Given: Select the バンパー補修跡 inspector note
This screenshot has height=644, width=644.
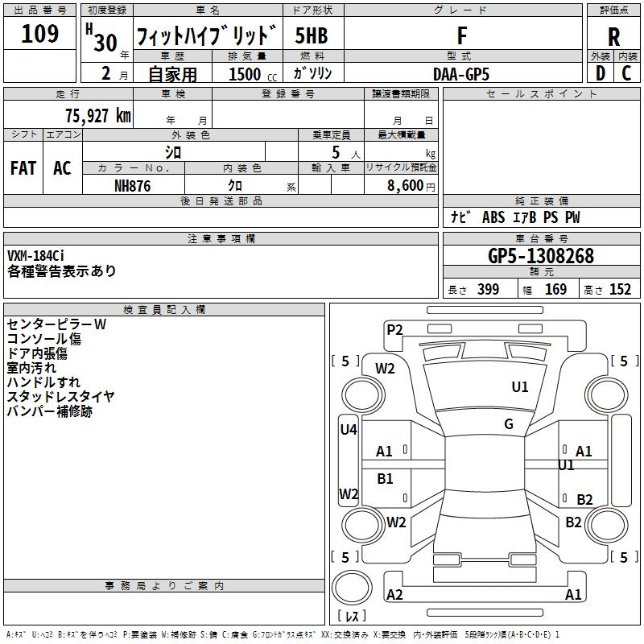Looking at the screenshot, I should click(50, 411).
